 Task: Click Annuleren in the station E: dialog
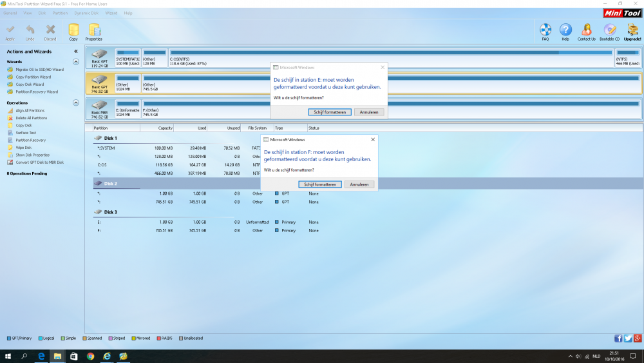[369, 112]
